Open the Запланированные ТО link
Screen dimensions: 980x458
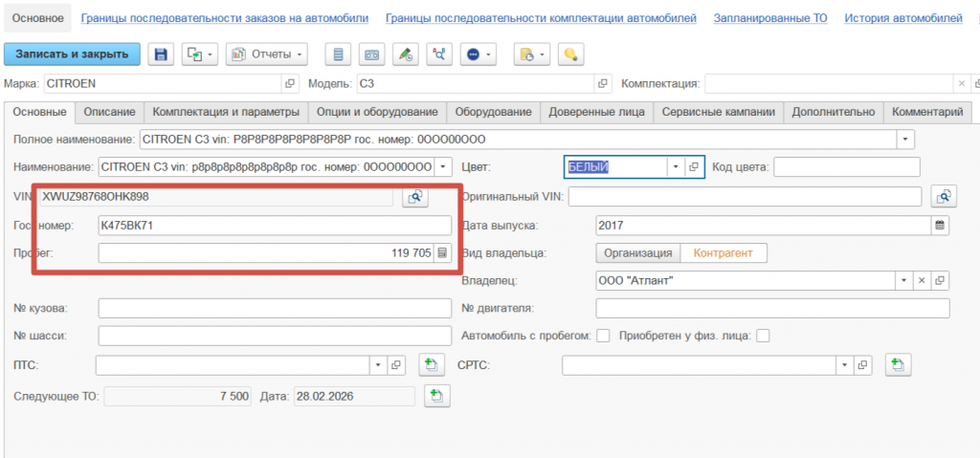click(x=769, y=18)
